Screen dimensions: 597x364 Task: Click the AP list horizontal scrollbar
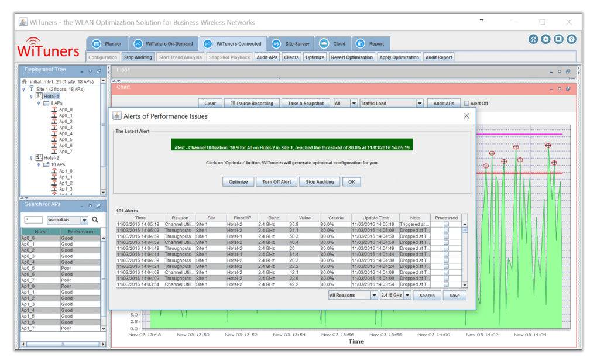[63, 344]
